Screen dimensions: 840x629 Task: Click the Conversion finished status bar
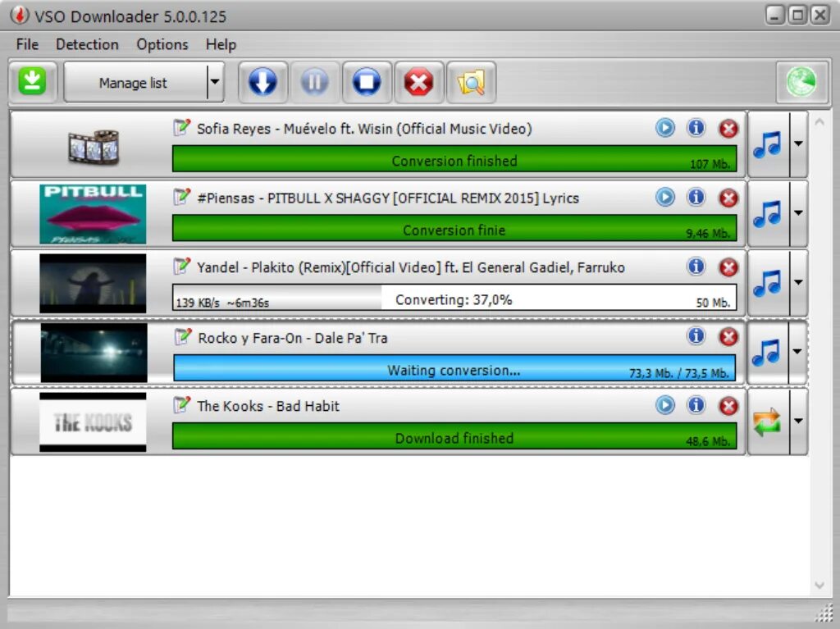(x=454, y=160)
